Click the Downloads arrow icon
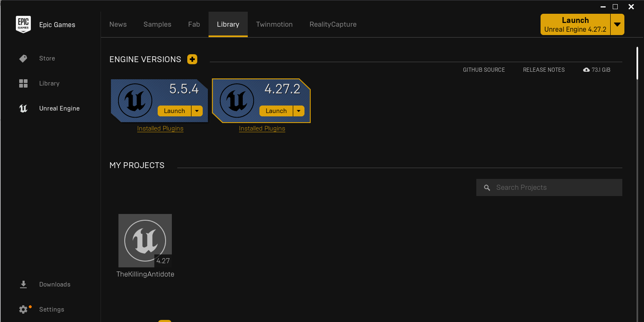Image resolution: width=644 pixels, height=322 pixels. [23, 284]
